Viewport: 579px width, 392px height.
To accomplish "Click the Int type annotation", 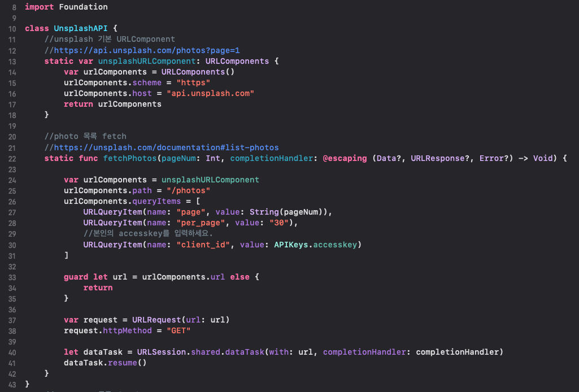I will 213,158.
